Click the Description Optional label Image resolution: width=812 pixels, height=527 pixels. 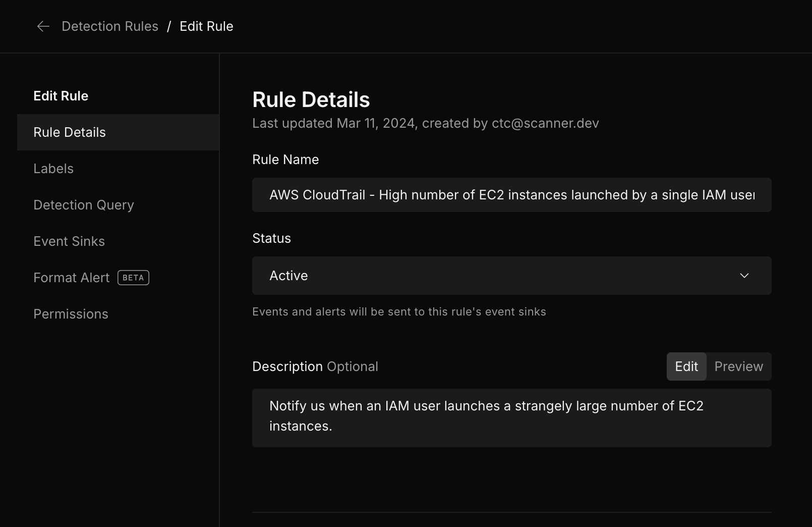(315, 366)
